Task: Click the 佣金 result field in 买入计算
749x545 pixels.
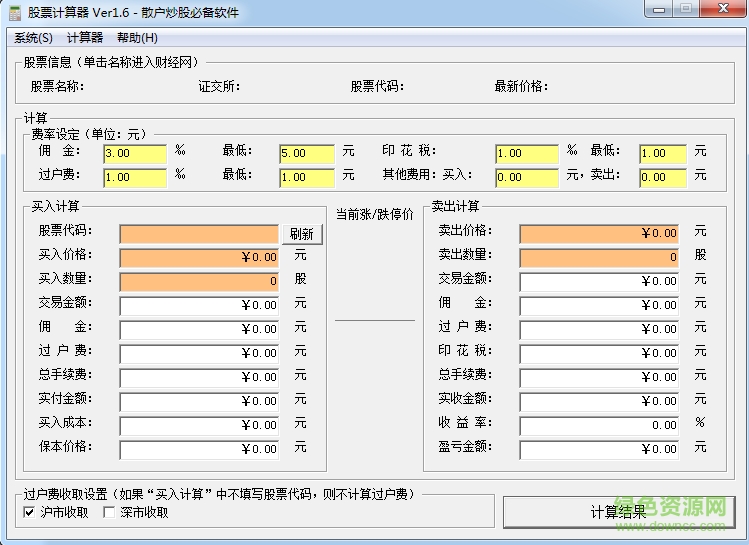Action: click(x=199, y=330)
